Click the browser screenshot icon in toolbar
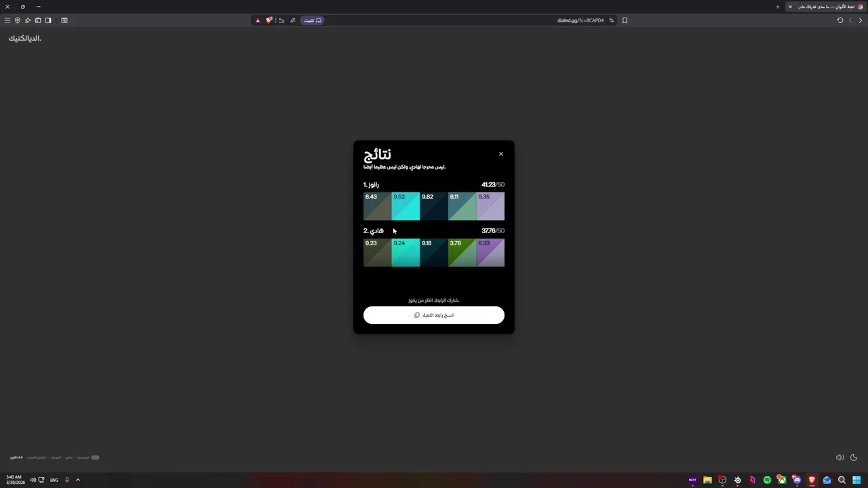868x488 pixels. [x=64, y=20]
